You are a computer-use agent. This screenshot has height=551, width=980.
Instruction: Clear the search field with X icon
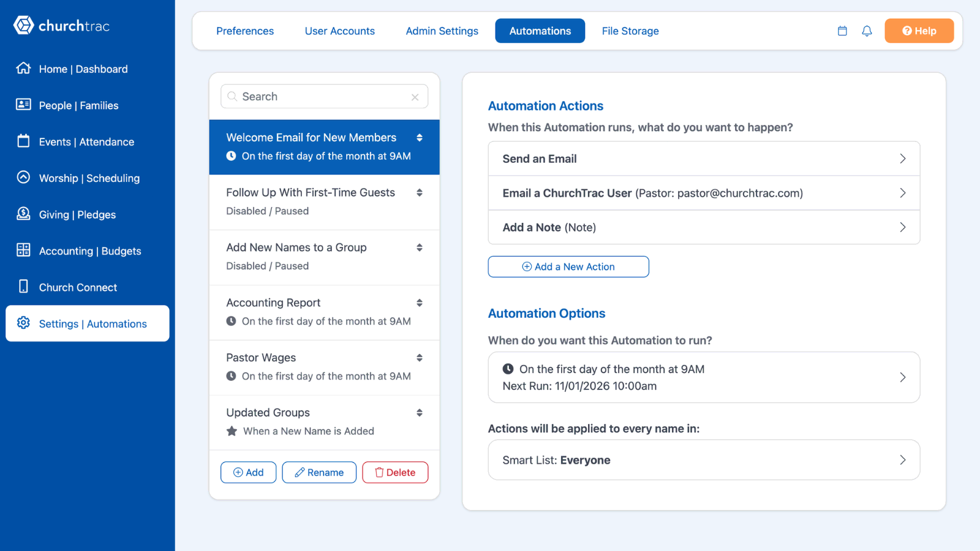click(415, 97)
